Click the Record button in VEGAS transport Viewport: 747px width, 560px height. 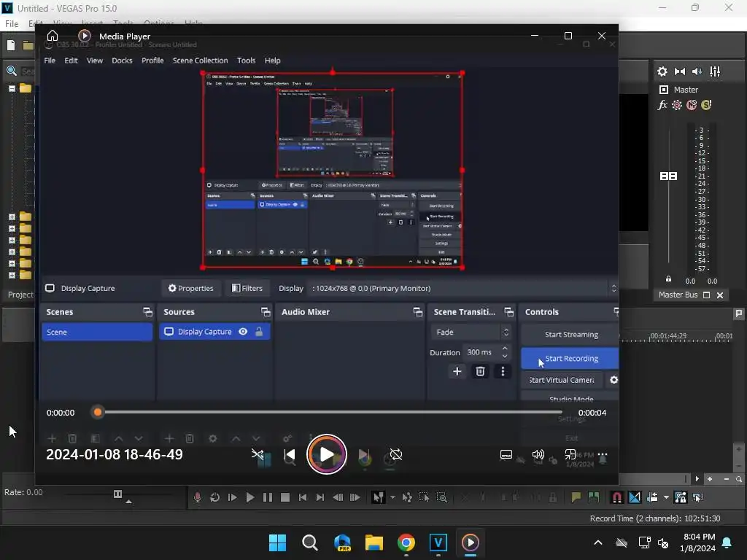(197, 497)
